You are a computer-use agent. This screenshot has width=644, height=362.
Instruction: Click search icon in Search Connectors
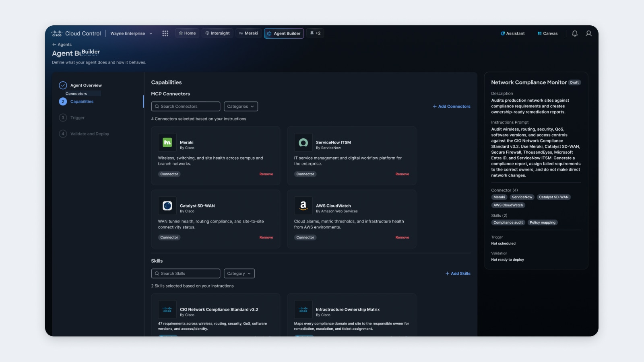click(x=157, y=107)
